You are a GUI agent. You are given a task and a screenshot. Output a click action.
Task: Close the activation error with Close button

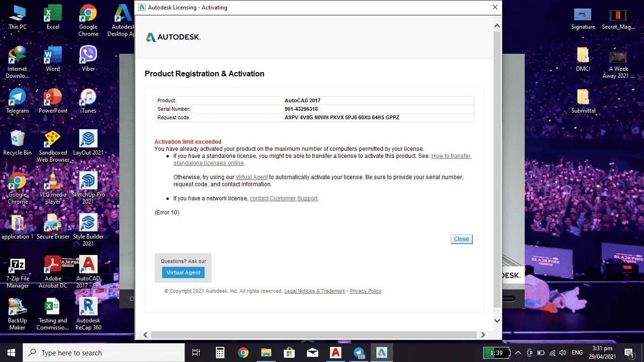tap(462, 239)
